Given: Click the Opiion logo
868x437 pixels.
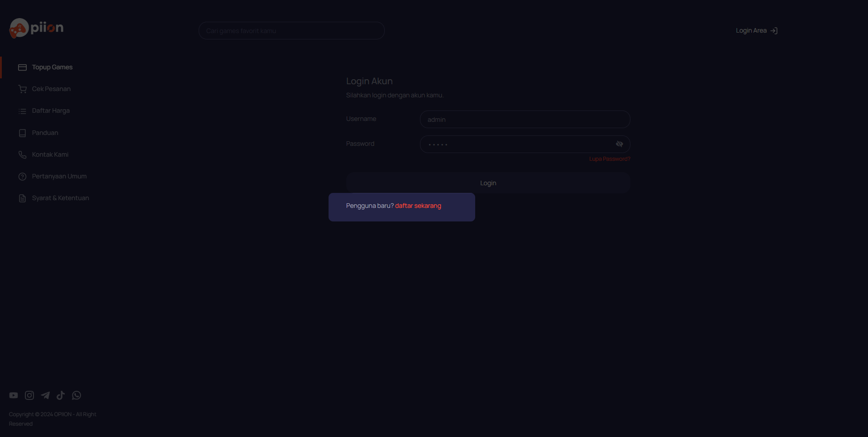Looking at the screenshot, I should tap(37, 28).
